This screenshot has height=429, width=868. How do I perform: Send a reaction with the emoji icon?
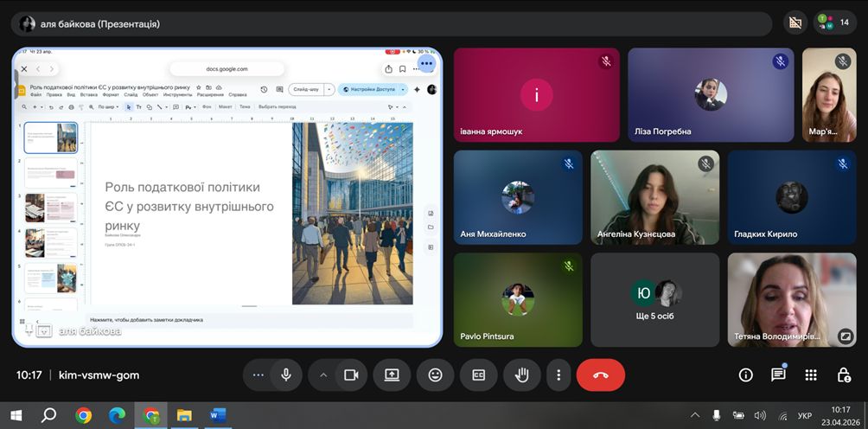click(435, 375)
